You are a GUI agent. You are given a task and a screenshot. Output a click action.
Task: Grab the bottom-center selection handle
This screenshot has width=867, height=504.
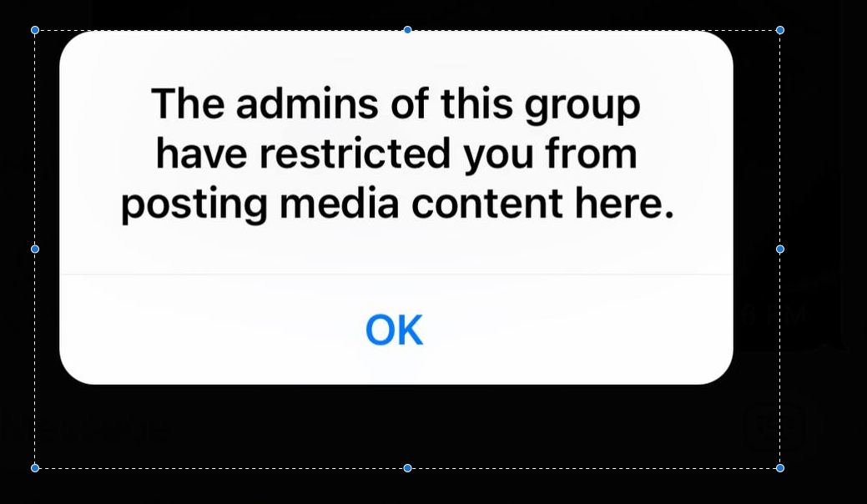(407, 468)
